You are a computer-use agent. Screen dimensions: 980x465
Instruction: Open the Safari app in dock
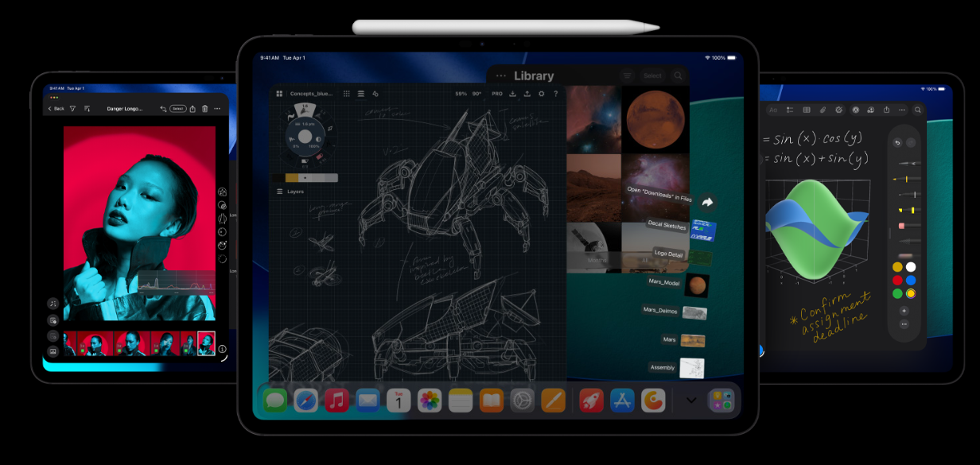point(305,401)
